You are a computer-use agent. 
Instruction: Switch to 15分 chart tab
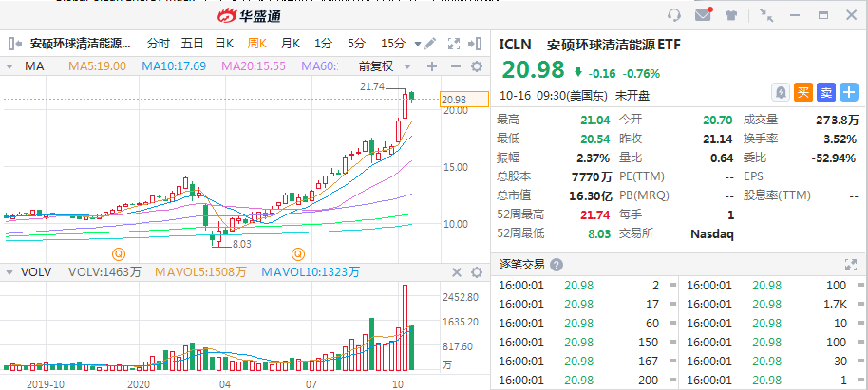pyautogui.click(x=393, y=43)
